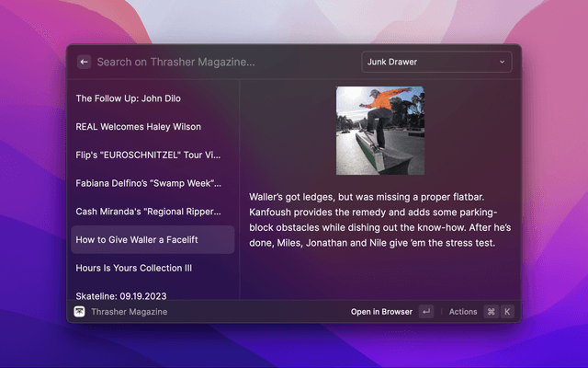Viewport: 588px width, 368px height.
Task: Click the K key icon
Action: point(506,312)
